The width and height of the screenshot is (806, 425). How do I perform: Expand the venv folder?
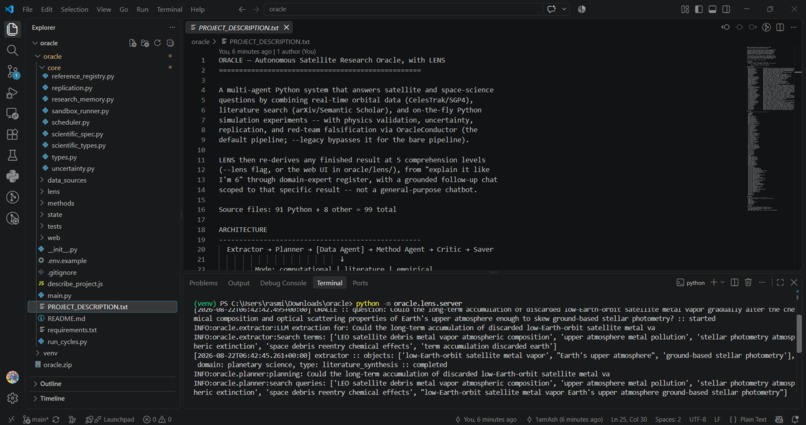(x=50, y=353)
